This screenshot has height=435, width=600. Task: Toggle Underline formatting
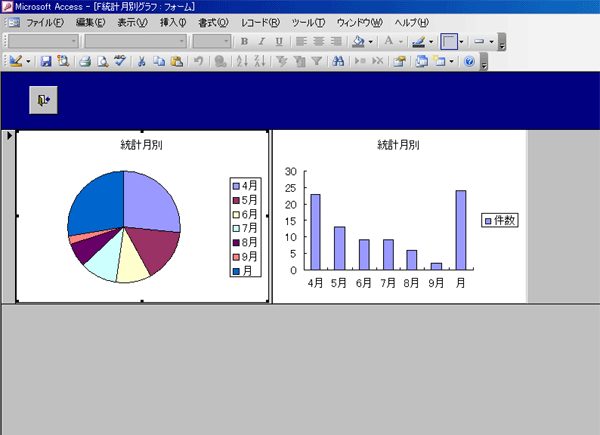coord(279,41)
